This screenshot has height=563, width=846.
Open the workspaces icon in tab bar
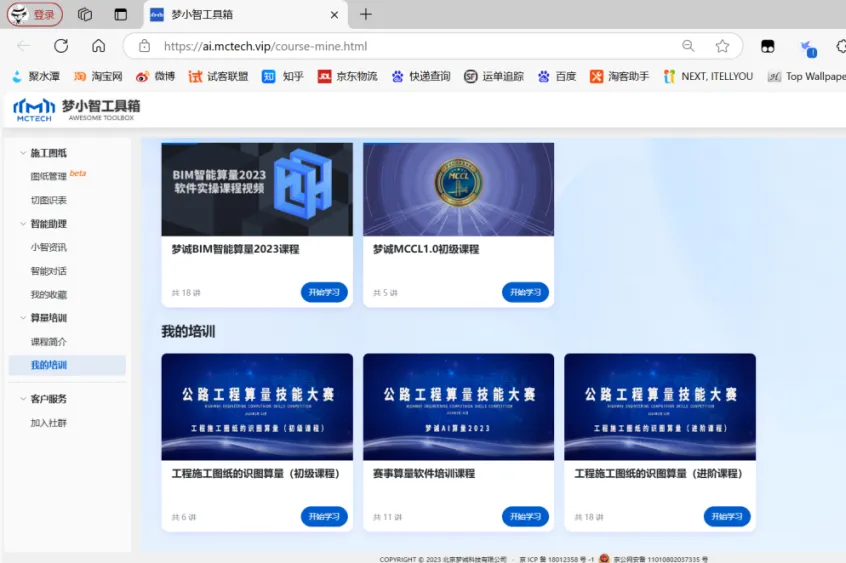click(x=85, y=15)
